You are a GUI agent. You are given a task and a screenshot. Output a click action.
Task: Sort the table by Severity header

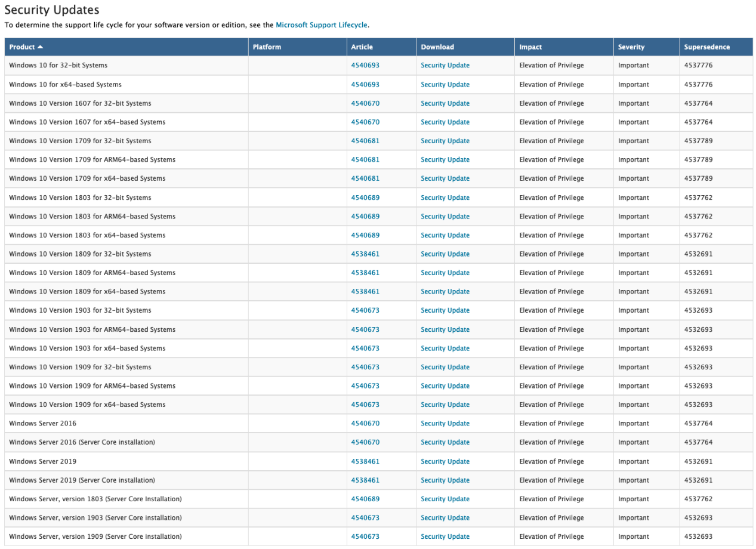647,47
